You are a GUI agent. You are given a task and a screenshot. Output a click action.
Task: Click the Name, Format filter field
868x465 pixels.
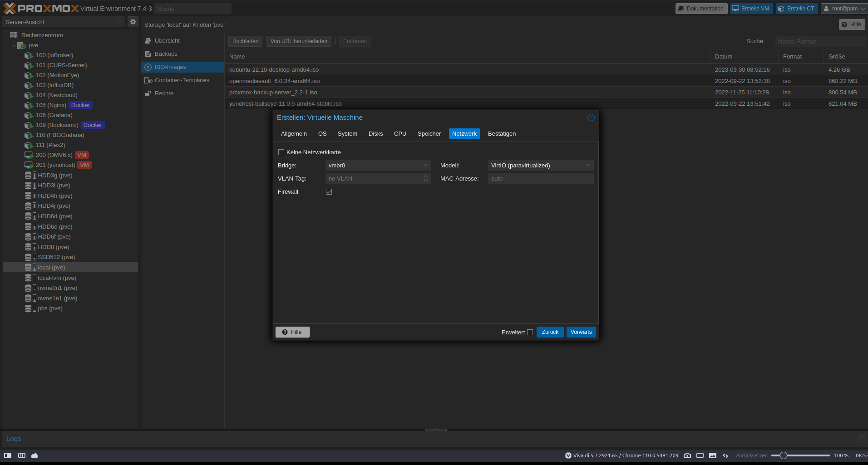pyautogui.click(x=820, y=41)
